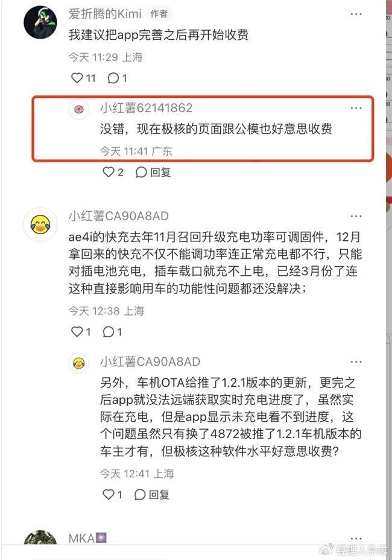Reply to the 12:41 OTA comment
The height and width of the screenshot is (560, 392).
click(x=151, y=494)
